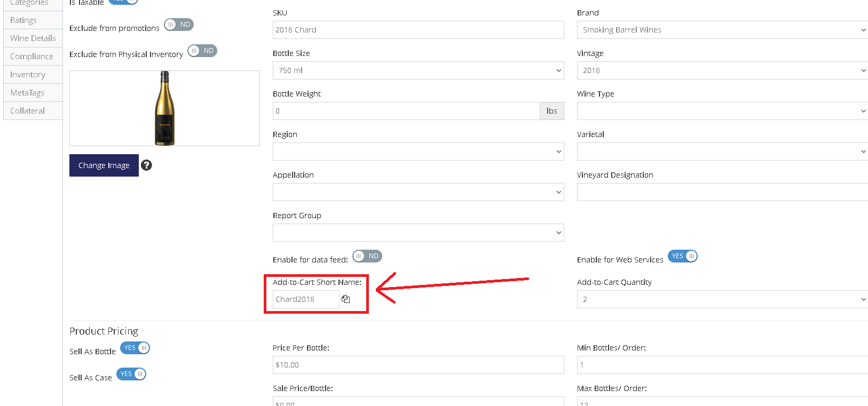Image resolution: width=868 pixels, height=406 pixels.
Task: Go to the Inventory sidebar tab
Action: point(33,75)
